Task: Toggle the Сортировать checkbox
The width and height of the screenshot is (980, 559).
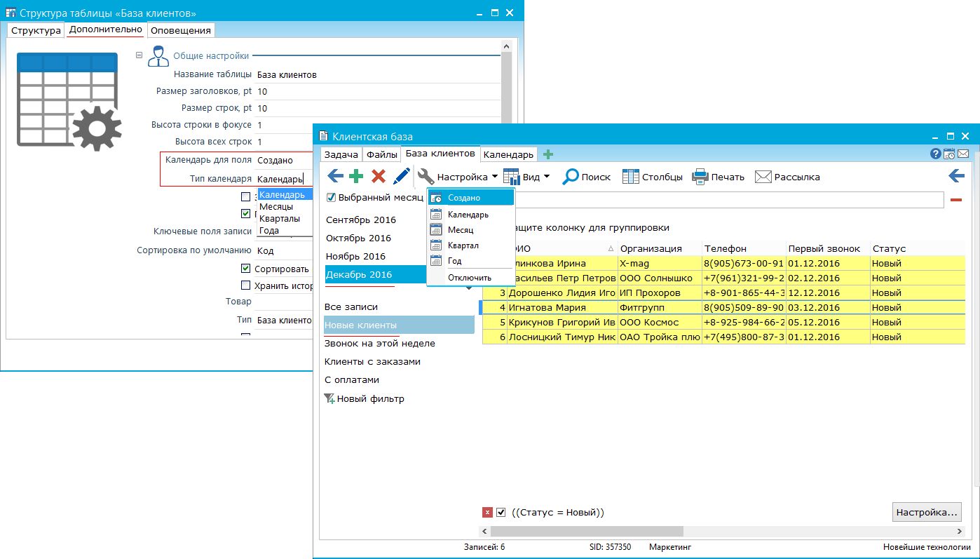Action: tap(245, 269)
